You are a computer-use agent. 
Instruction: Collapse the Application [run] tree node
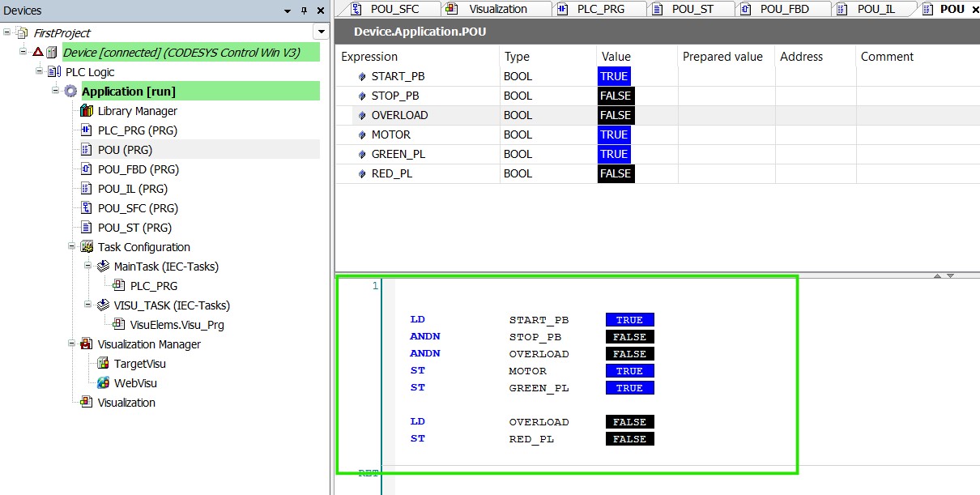coord(56,92)
